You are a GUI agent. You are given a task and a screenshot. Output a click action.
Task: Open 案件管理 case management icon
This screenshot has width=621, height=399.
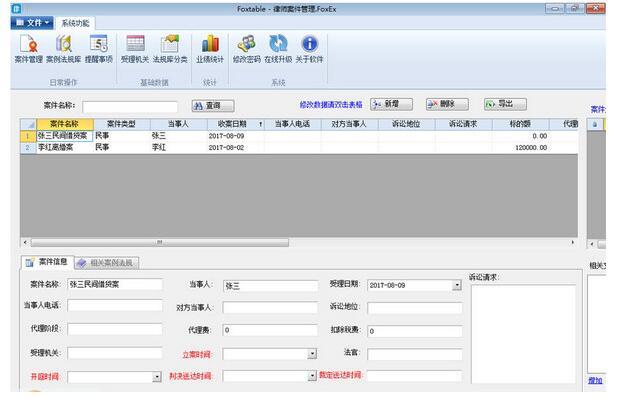(x=29, y=49)
